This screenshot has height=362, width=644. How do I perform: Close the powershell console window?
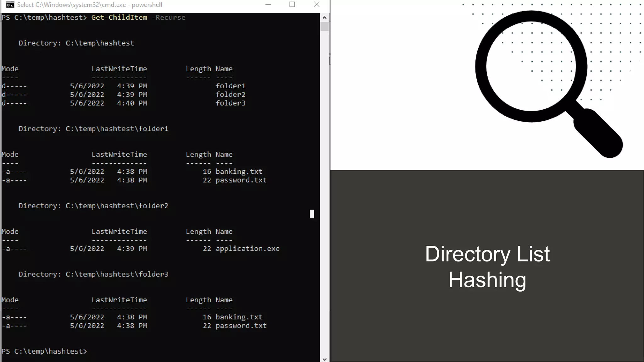tap(317, 5)
